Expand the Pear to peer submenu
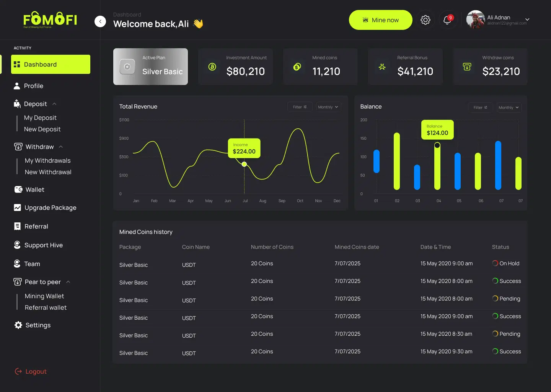Viewport: 551px width, 392px height. tap(68, 282)
